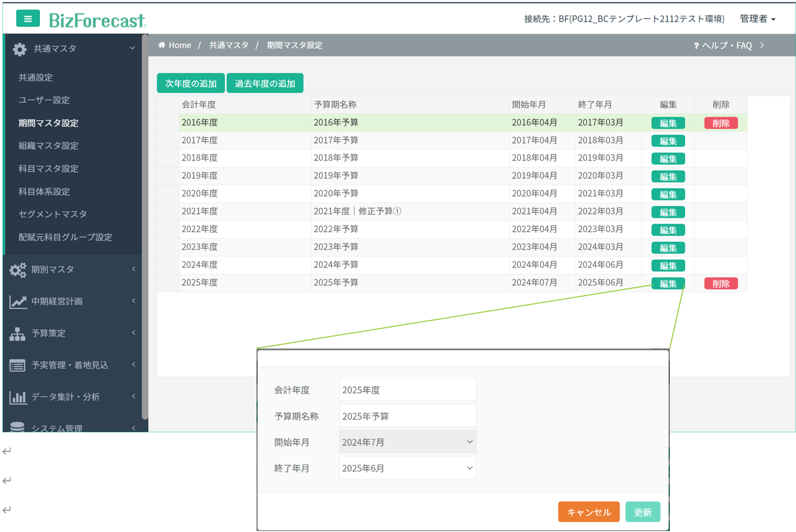Click the 次年度の追加 button
Screen dimensions: 796x532
click(191, 83)
